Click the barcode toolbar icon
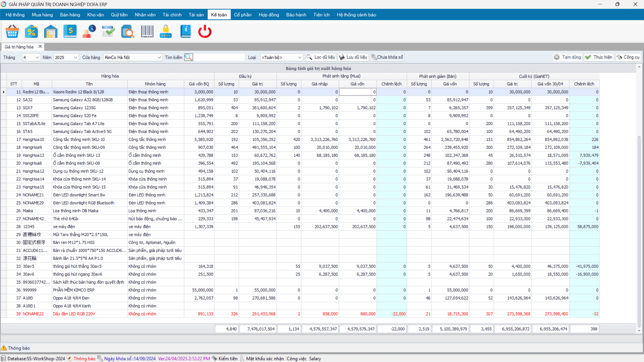This screenshot has height=362, width=644. click(147, 31)
